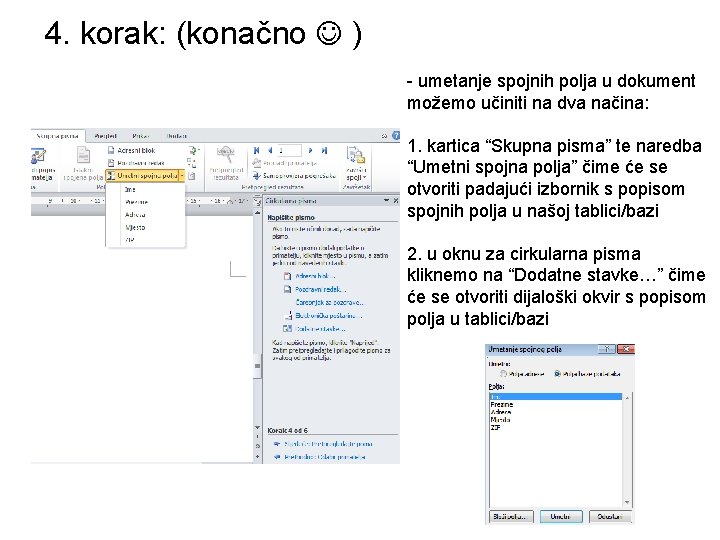Open the Skupna pisma ribbon tab
Viewport: 720px width, 540px height.
[57, 136]
